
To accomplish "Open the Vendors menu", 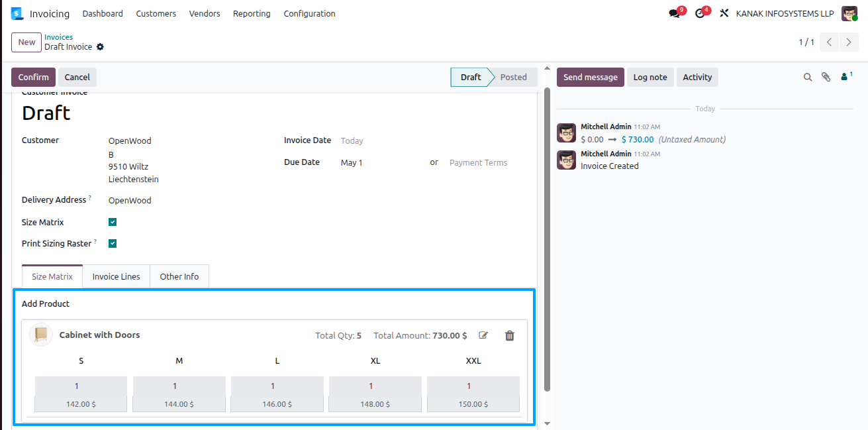I will tap(205, 13).
